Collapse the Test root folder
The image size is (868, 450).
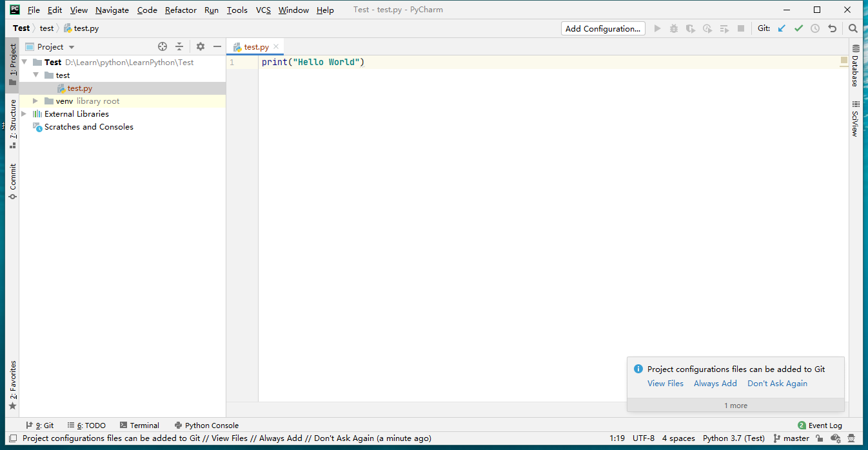[25, 62]
